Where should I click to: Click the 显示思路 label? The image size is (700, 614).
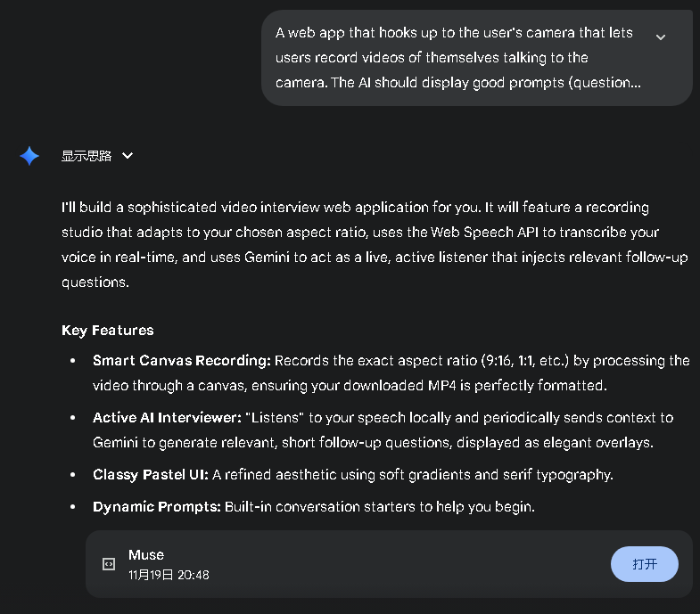coord(86,156)
